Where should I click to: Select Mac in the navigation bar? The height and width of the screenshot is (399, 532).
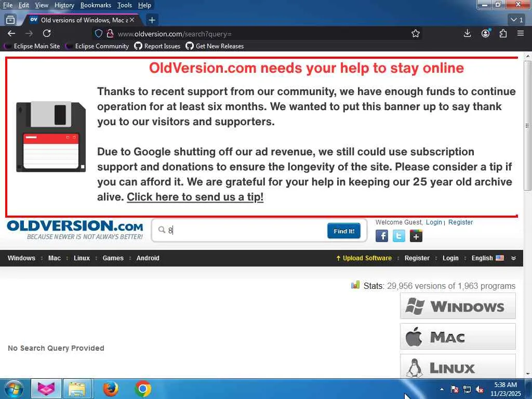tap(54, 258)
